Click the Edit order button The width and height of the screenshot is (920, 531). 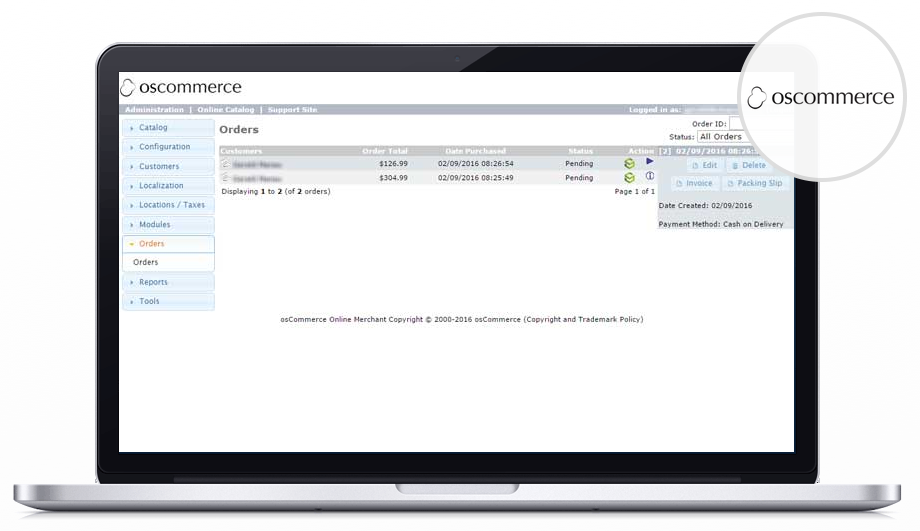tap(705, 165)
